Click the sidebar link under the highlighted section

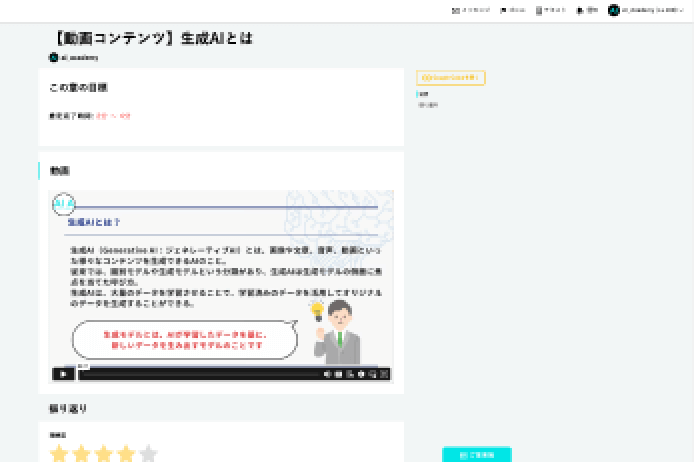[x=428, y=104]
